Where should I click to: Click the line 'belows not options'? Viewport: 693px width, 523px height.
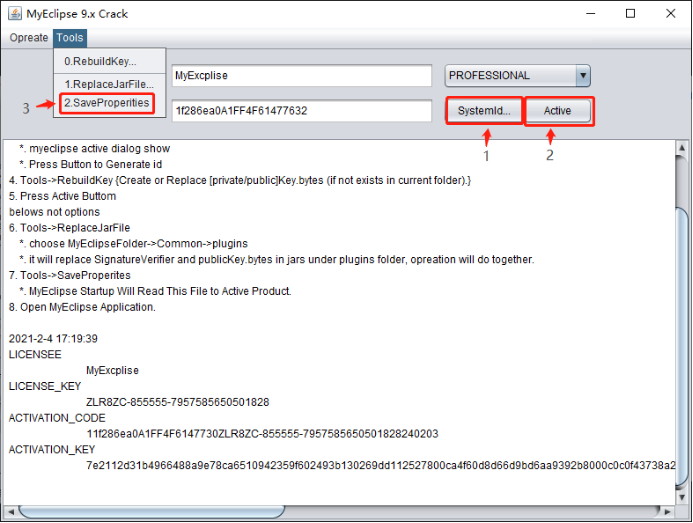(x=54, y=212)
